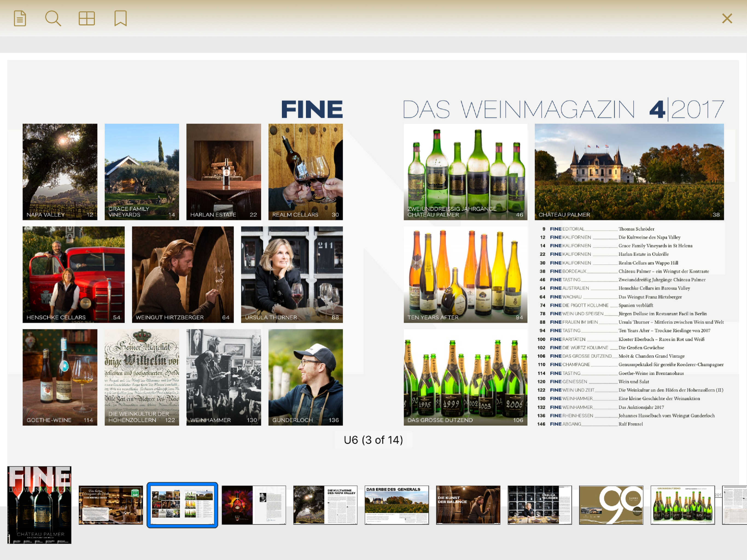Click 'Die Großen Gewächse' entry
This screenshot has width=747, height=560.
tap(641, 348)
